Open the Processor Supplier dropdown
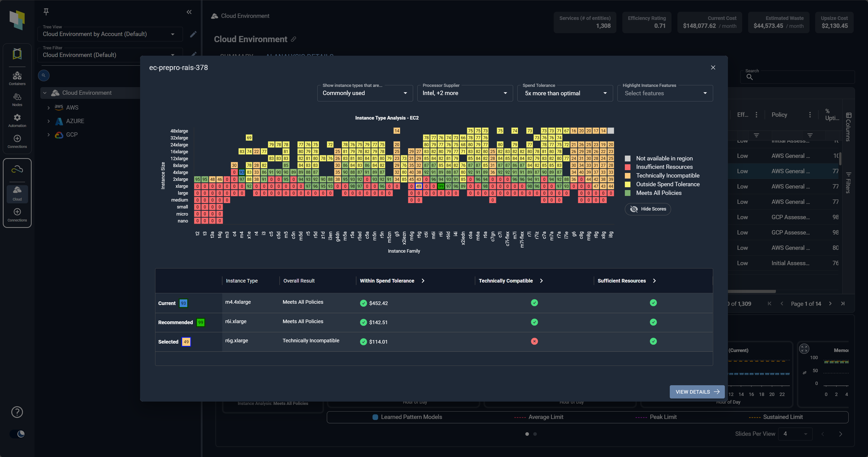 click(x=465, y=93)
